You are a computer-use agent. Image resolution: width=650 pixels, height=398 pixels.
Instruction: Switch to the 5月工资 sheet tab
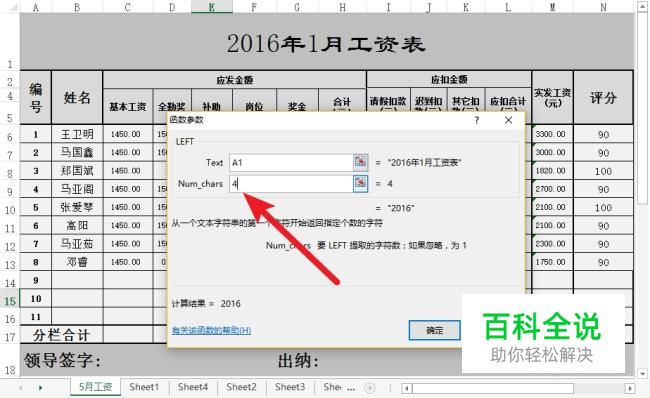[95, 387]
